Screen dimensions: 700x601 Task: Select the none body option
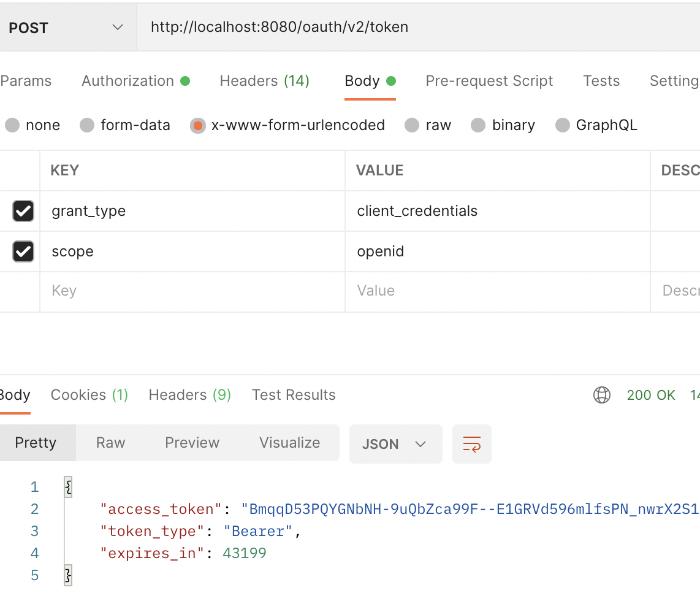(12, 125)
